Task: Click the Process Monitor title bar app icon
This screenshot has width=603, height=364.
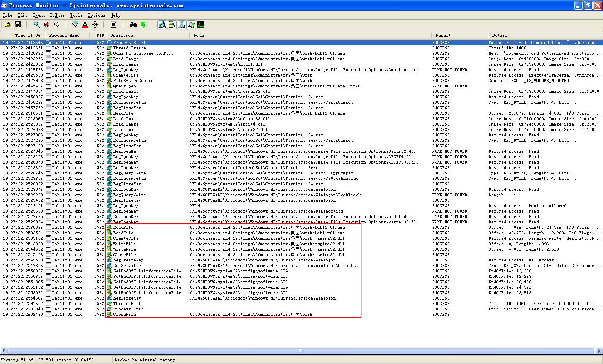Action: [x=4, y=5]
